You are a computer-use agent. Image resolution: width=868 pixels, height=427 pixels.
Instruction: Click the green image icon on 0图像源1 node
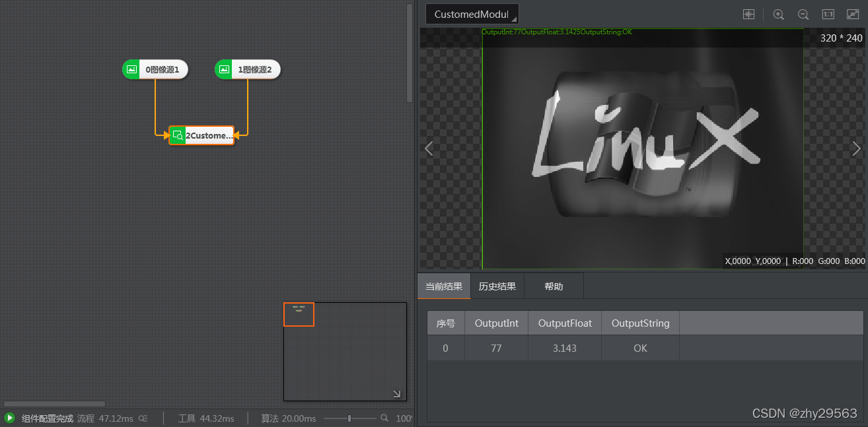pos(131,69)
